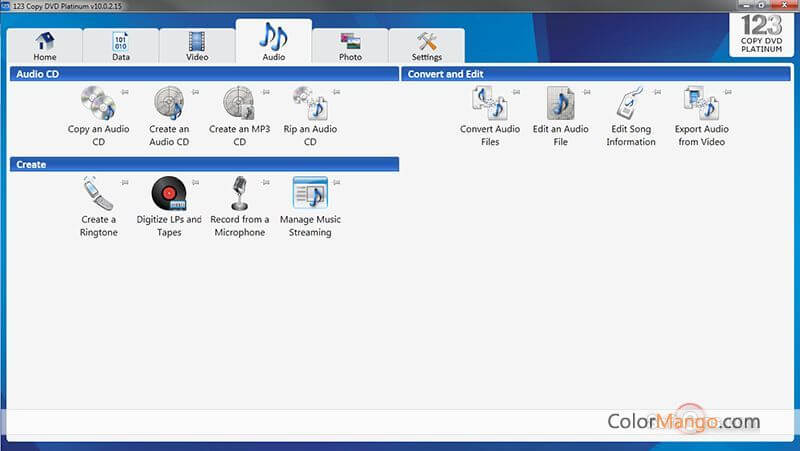The width and height of the screenshot is (800, 451).
Task: Open Create a Ringtone tool
Action: (98, 193)
